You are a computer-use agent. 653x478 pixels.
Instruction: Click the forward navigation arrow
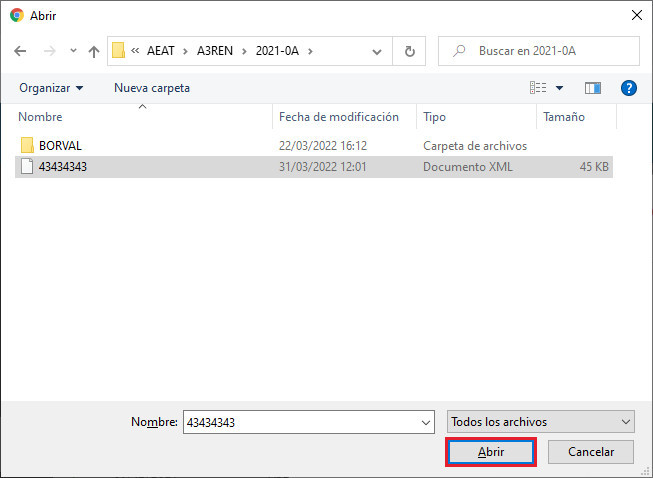tap(50, 51)
